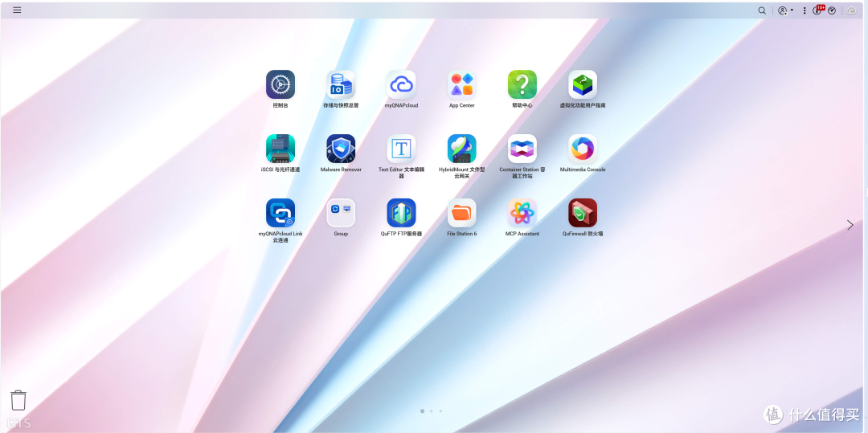Open the 存储与快照总管 storage app
This screenshot has height=433, width=868.
[x=341, y=84]
